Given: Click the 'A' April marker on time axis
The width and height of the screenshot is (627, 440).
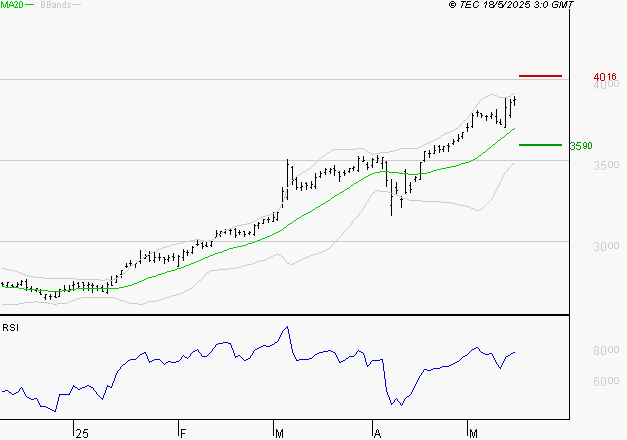Looking at the screenshot, I should tap(378, 433).
